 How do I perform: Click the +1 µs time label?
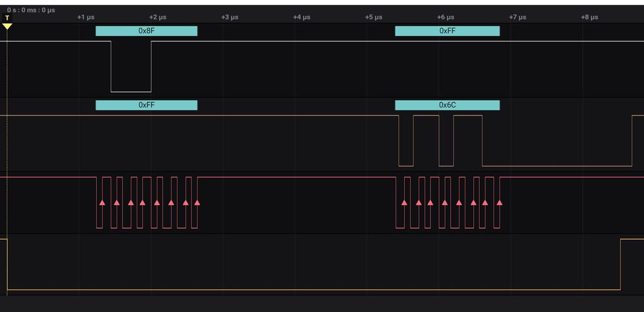click(86, 17)
